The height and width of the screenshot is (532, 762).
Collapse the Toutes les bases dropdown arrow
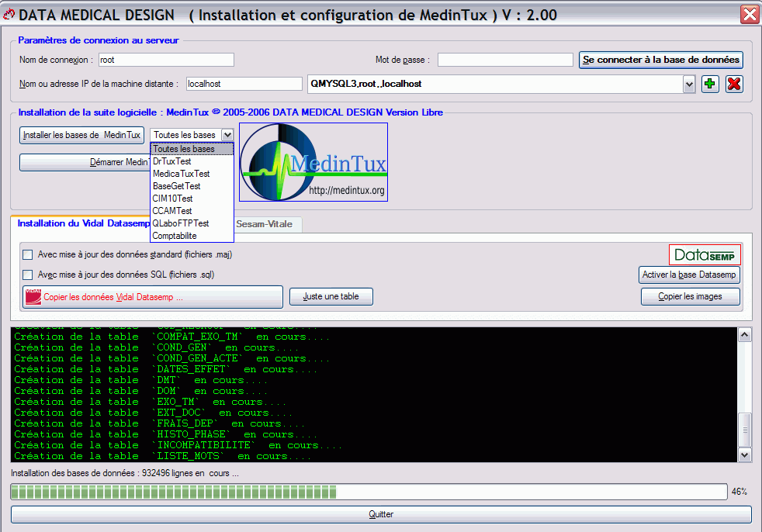[227, 135]
